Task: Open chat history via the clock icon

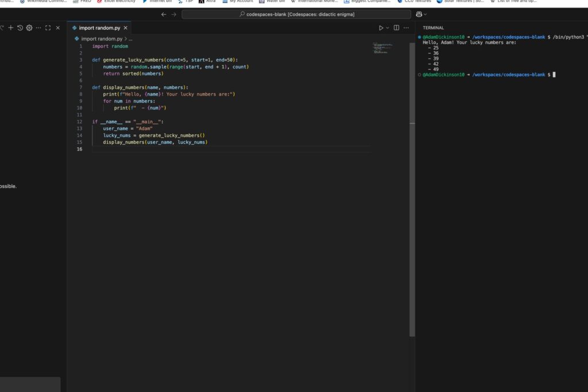Action: coord(20,28)
